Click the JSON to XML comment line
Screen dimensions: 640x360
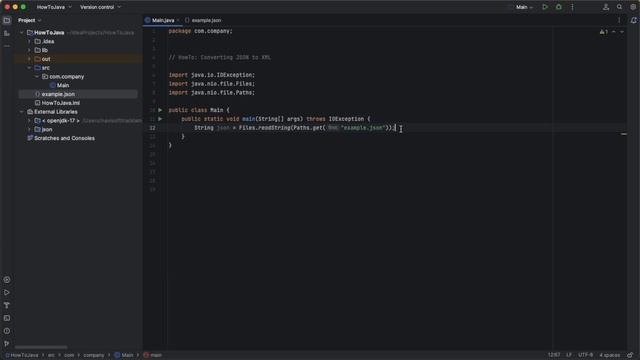[x=220, y=58]
